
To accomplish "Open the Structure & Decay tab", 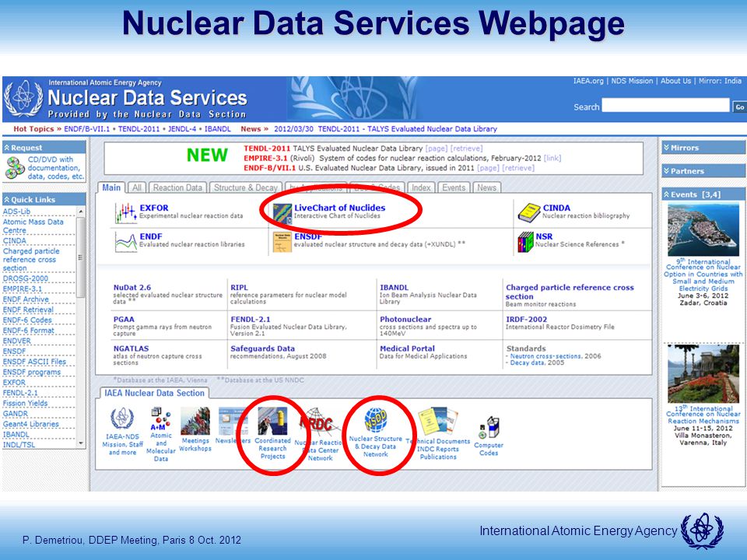I will click(246, 187).
